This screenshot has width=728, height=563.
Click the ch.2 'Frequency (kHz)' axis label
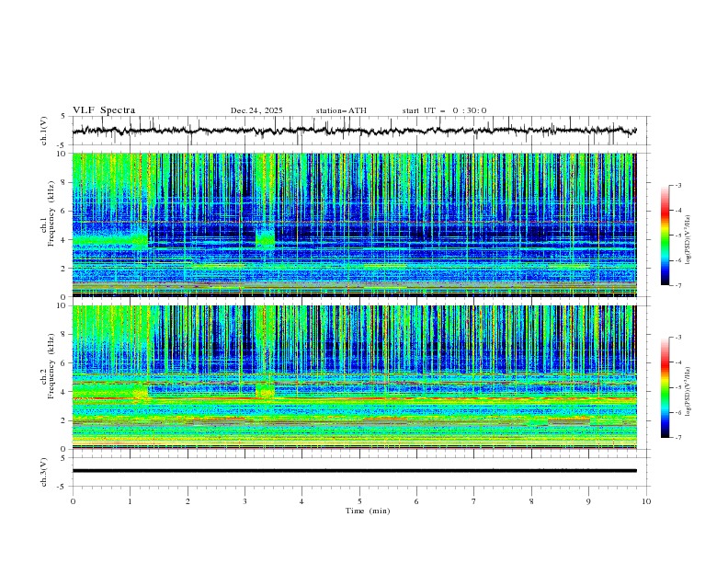click(51, 366)
